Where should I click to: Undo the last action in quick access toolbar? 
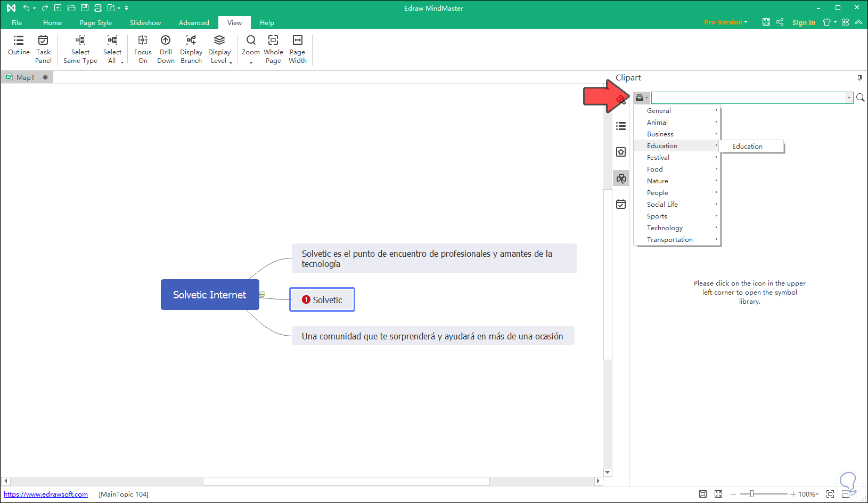pos(26,8)
